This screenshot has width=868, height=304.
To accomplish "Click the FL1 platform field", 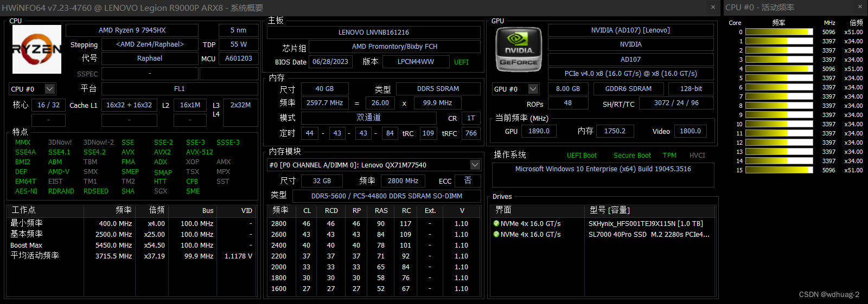I will (x=179, y=89).
